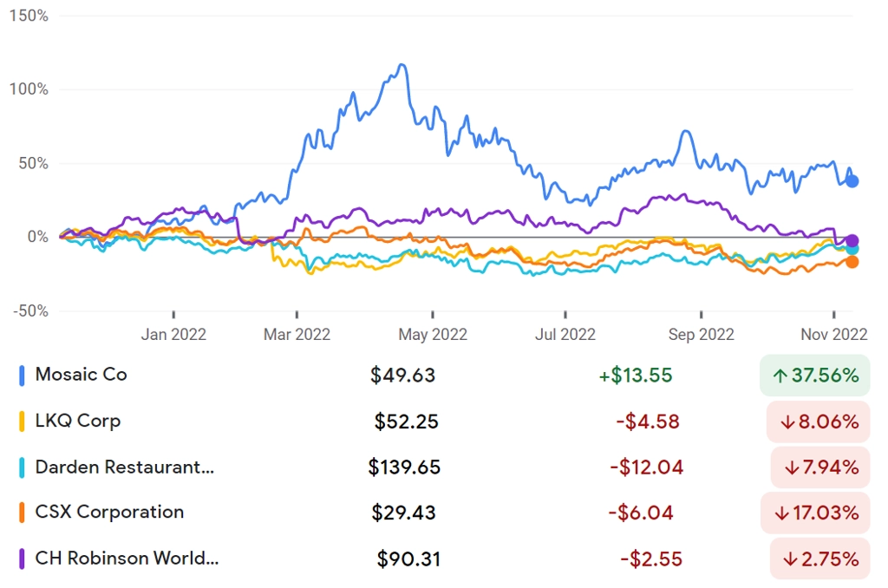Click the 7.94% down badge
888x588 pixels.
pos(820,467)
